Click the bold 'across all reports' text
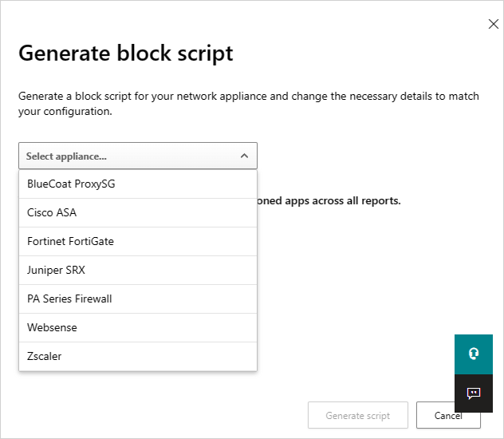Image resolution: width=504 pixels, height=439 pixels. (351, 200)
